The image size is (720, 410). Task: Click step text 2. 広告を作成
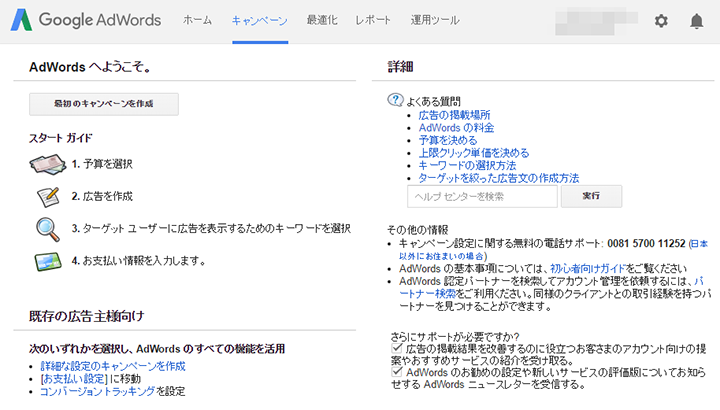point(102,197)
